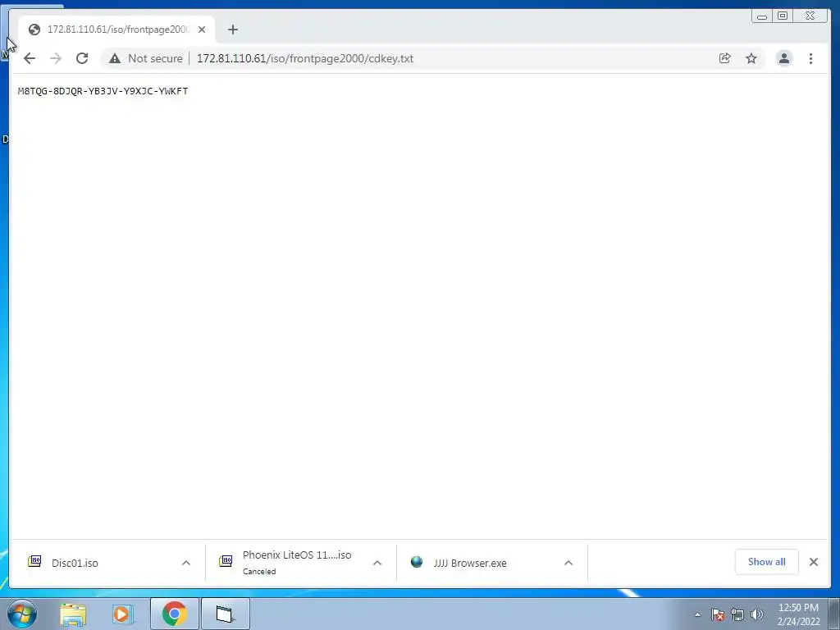Click the forward navigation arrow
840x630 pixels.
tap(56, 58)
